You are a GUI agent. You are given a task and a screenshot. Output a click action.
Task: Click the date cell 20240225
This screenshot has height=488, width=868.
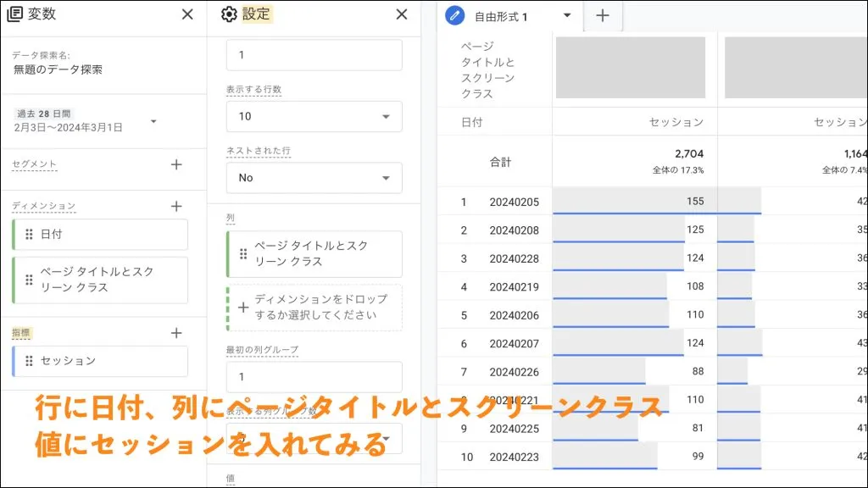click(515, 429)
